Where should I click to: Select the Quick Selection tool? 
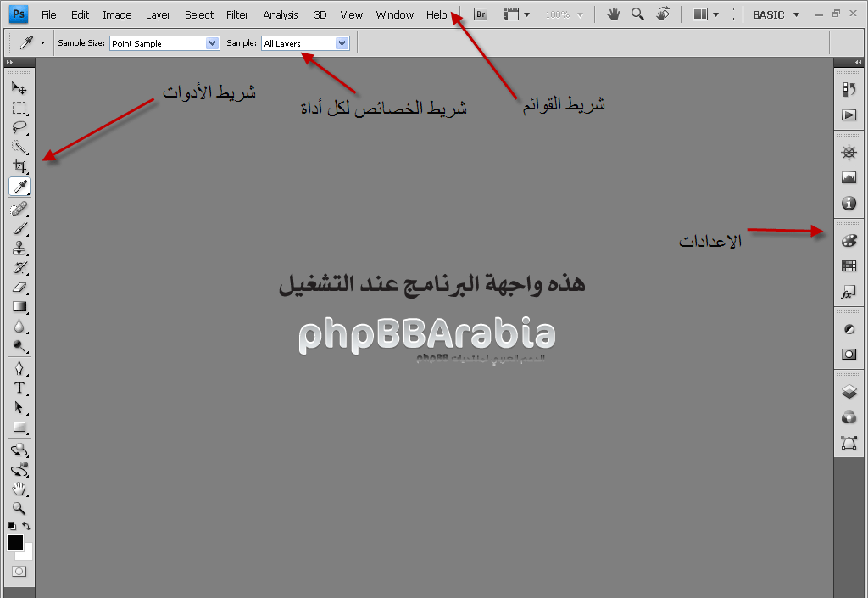click(19, 147)
